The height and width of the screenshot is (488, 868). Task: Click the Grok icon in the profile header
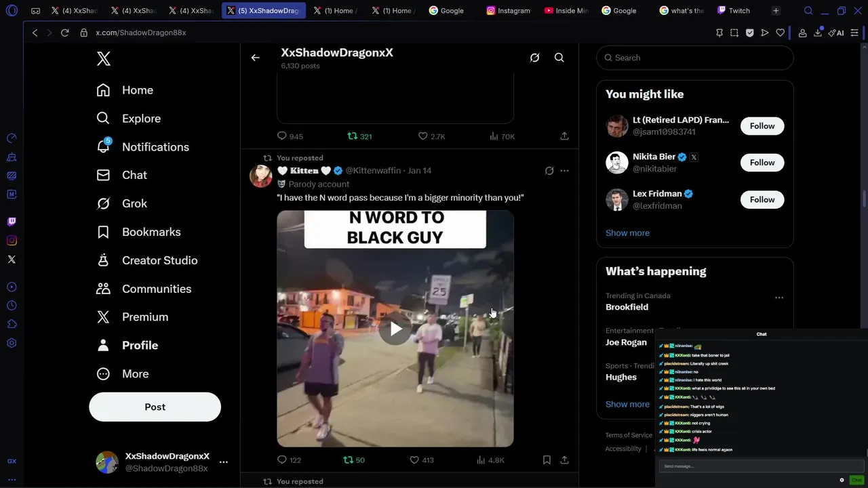click(534, 58)
